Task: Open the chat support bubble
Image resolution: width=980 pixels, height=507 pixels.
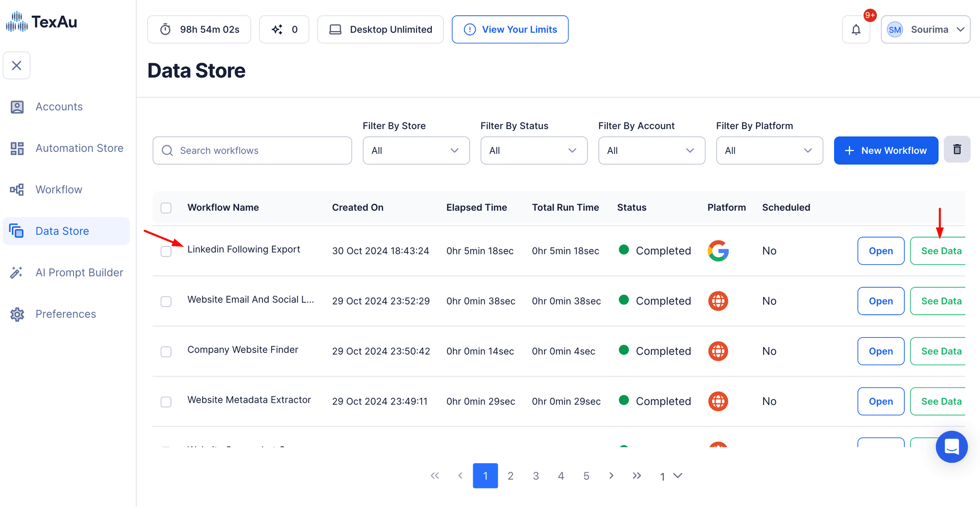Action: 951,447
